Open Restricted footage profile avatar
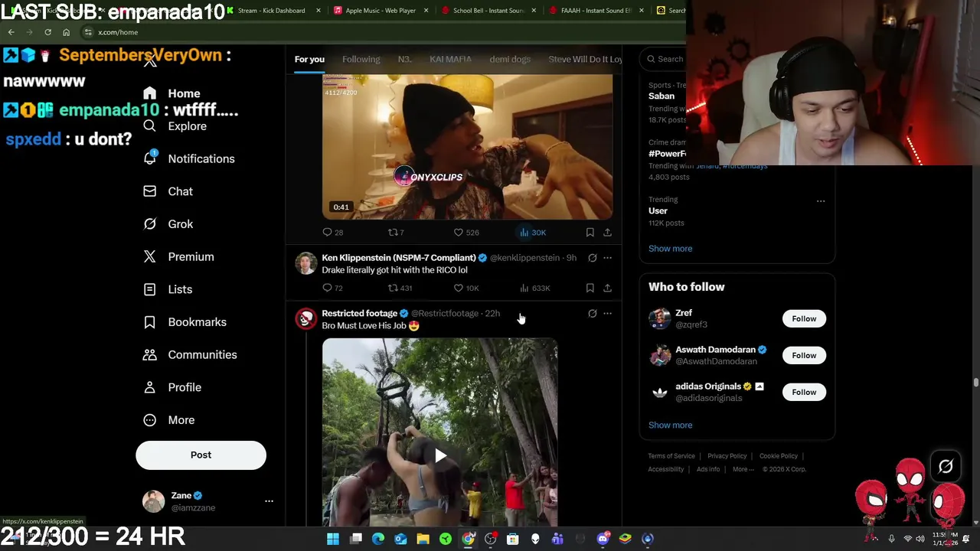 point(305,319)
